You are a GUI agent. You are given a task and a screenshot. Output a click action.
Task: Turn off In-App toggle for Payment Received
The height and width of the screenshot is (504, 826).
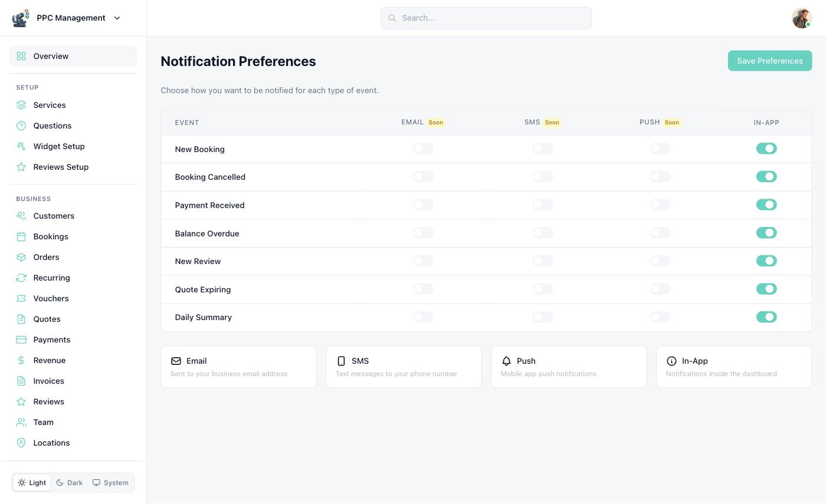coord(766,205)
